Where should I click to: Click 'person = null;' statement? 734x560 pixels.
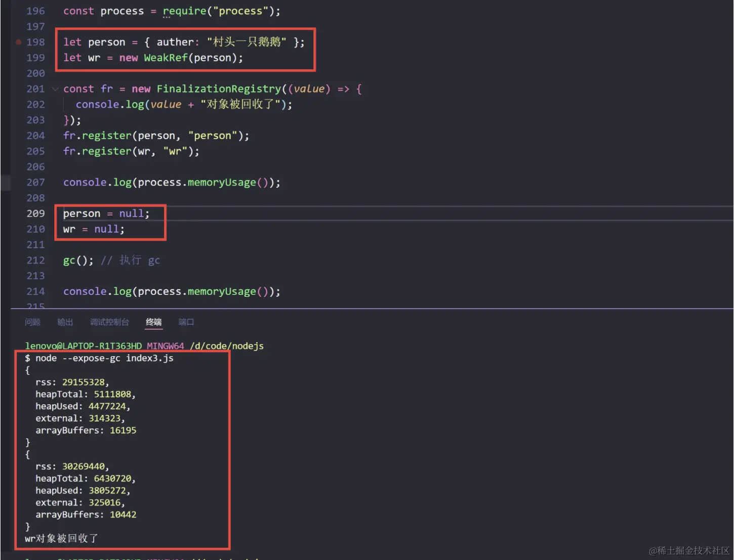pyautogui.click(x=106, y=213)
